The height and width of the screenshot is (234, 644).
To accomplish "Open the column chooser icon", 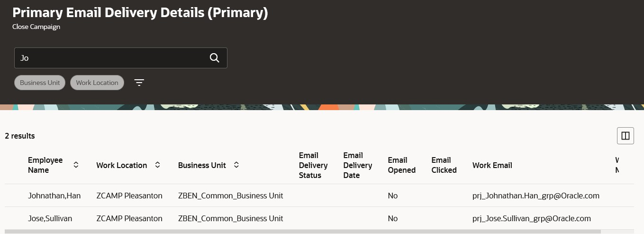I will click(x=625, y=136).
